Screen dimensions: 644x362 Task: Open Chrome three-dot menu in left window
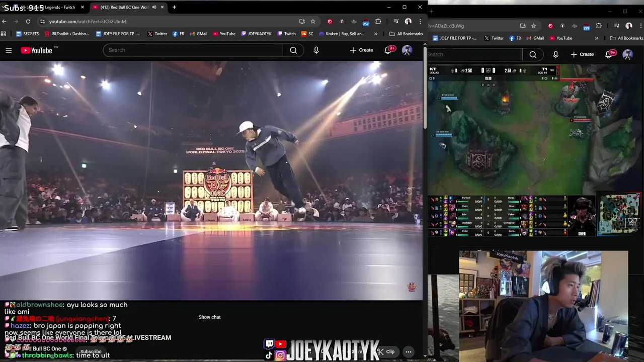(x=420, y=21)
